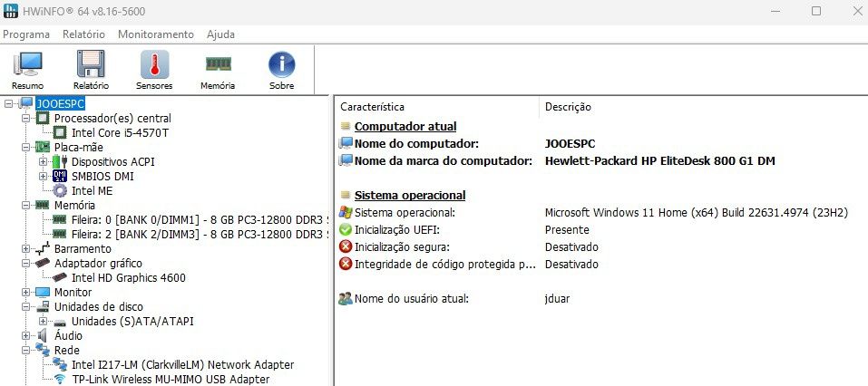Screen dimensions: 868x386
Task: Click the Adaptador gráfico card icon
Action: [x=43, y=264]
